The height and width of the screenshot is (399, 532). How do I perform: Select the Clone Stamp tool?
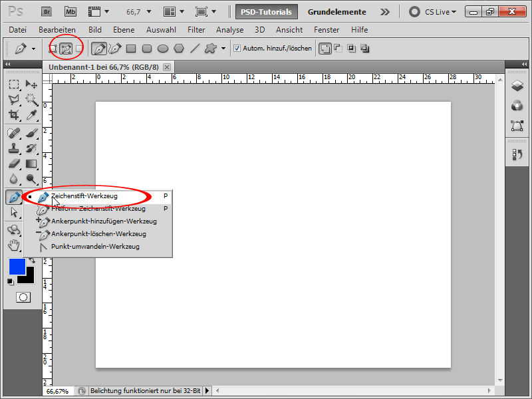click(x=14, y=148)
